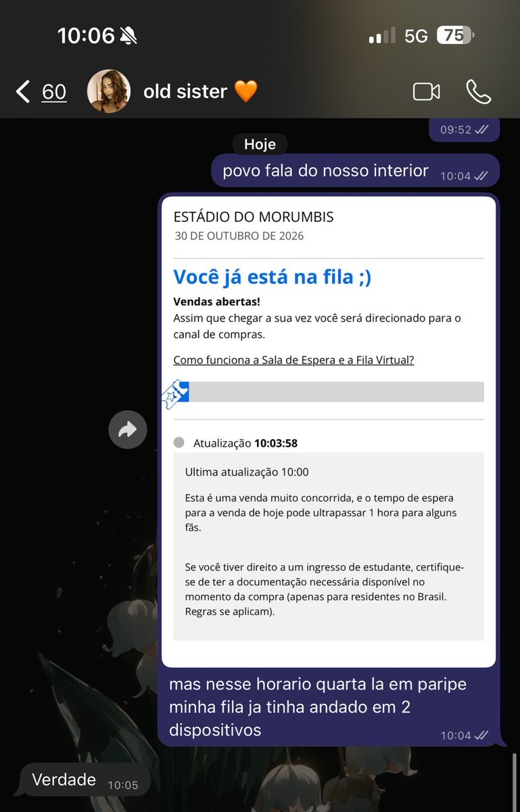Start a voice call

(x=479, y=92)
